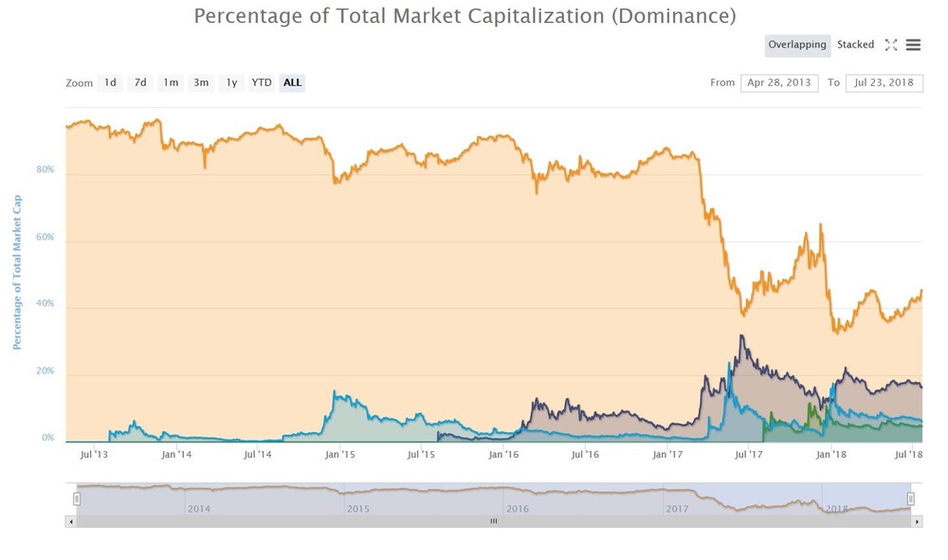Viewport: 948px width, 560px height.
Task: Select 1y zoom range
Action: pos(231,82)
